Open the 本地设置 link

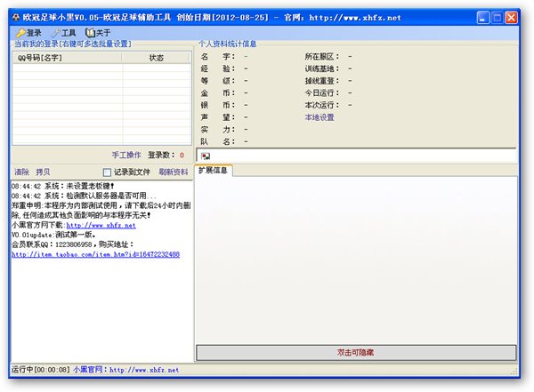point(320,117)
